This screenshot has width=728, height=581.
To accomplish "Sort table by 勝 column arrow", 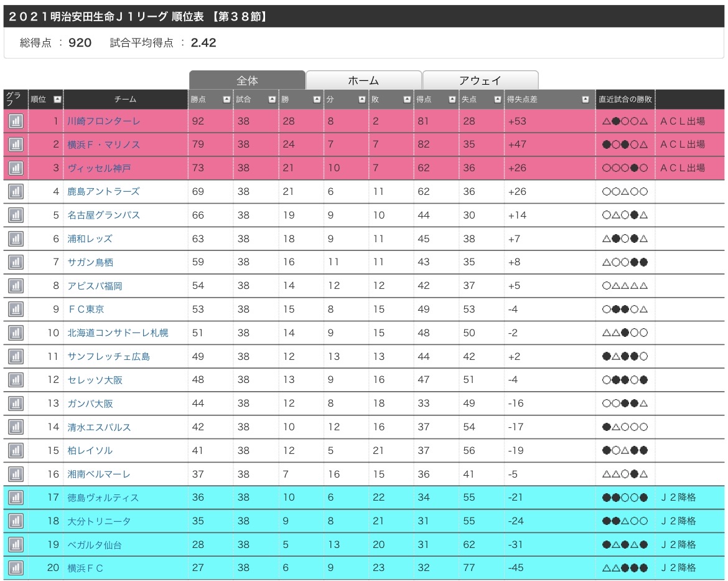I will 317,100.
